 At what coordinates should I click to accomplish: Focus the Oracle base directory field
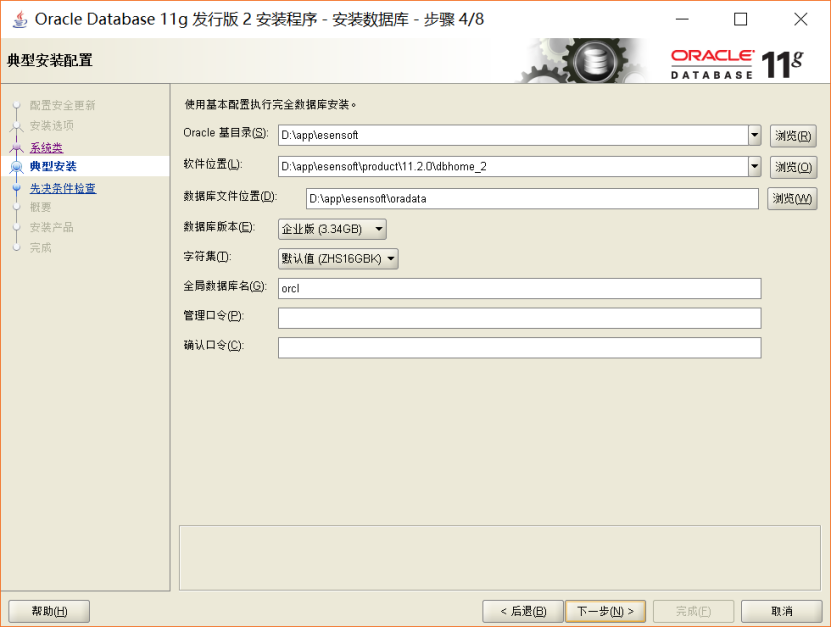pyautogui.click(x=513, y=135)
